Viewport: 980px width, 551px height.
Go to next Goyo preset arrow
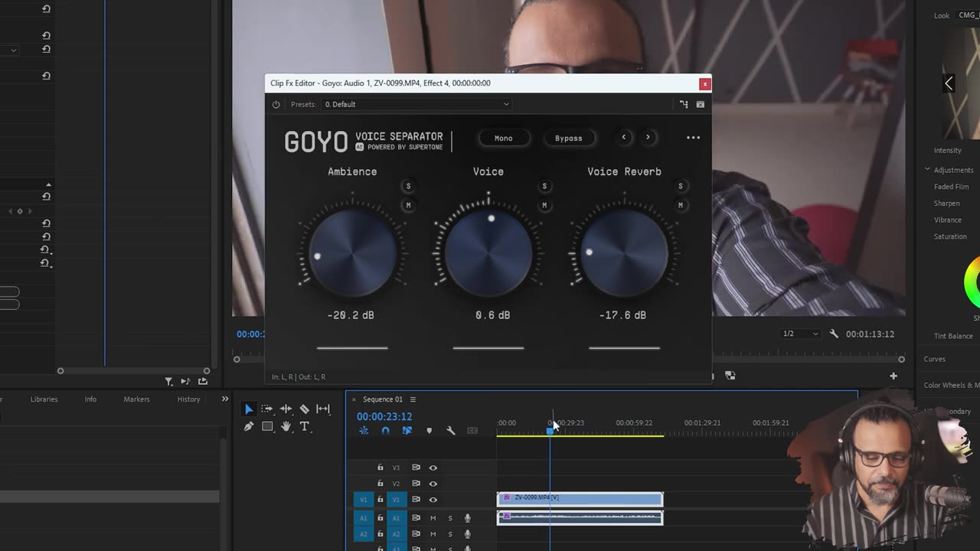(x=648, y=138)
